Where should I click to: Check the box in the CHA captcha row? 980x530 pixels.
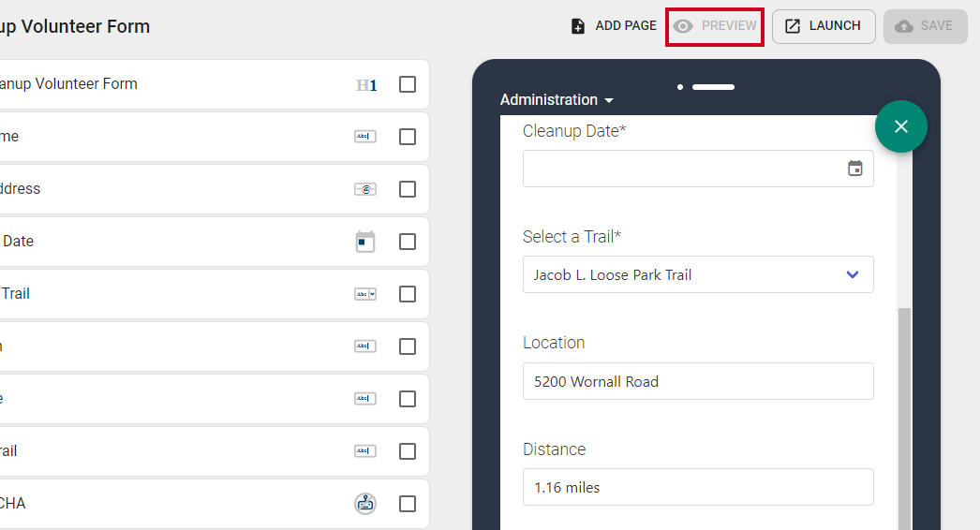pos(408,504)
